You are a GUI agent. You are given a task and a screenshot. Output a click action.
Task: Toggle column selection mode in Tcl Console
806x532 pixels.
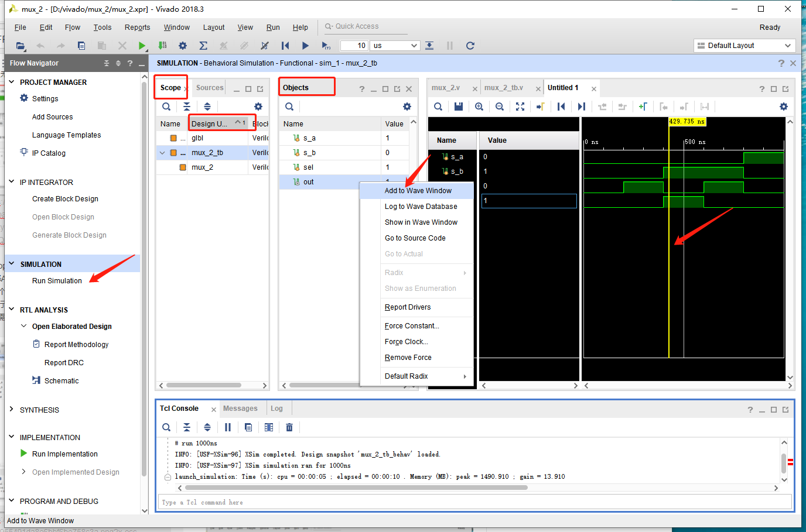click(269, 427)
